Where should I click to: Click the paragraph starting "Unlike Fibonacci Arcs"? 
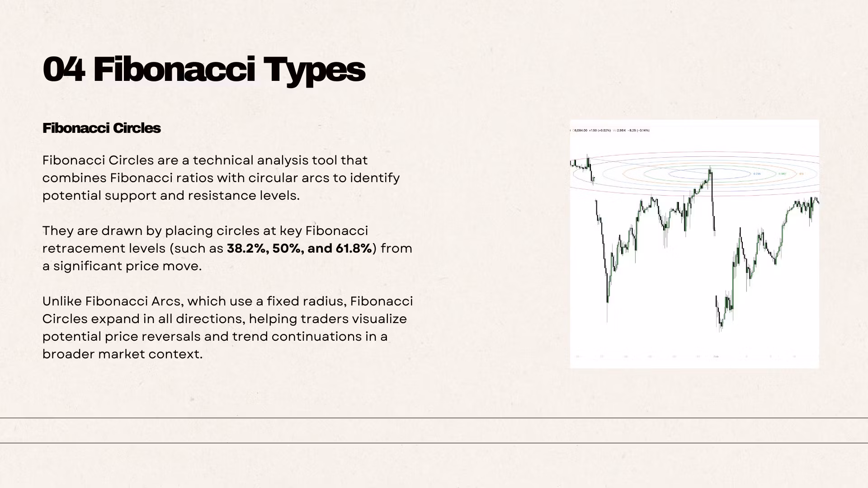[x=227, y=328]
